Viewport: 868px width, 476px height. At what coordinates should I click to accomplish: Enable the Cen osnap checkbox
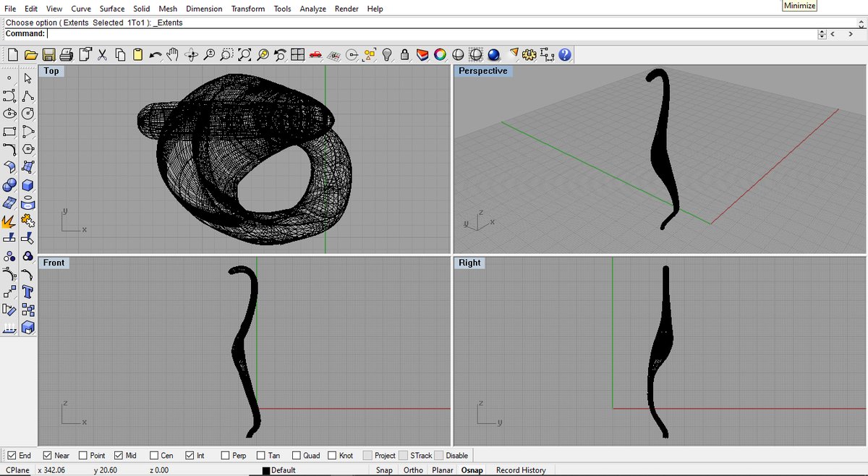click(x=154, y=456)
